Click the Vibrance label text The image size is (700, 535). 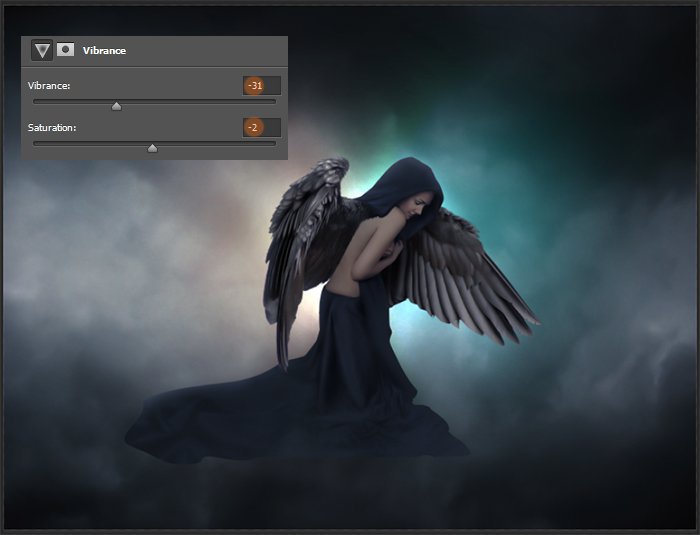tap(48, 86)
